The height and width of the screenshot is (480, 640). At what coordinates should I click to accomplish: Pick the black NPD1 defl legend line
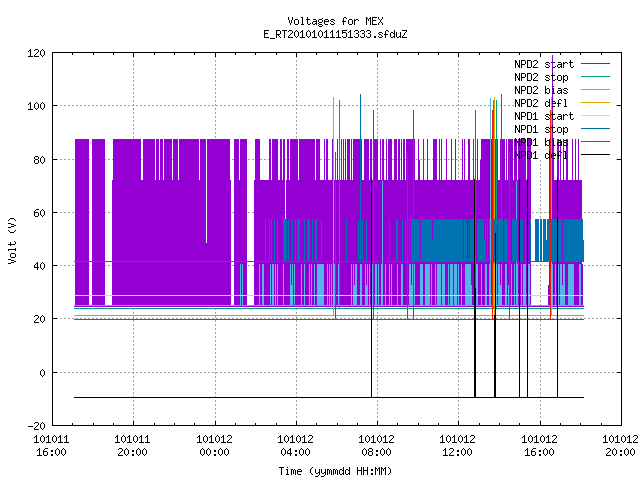(x=595, y=155)
